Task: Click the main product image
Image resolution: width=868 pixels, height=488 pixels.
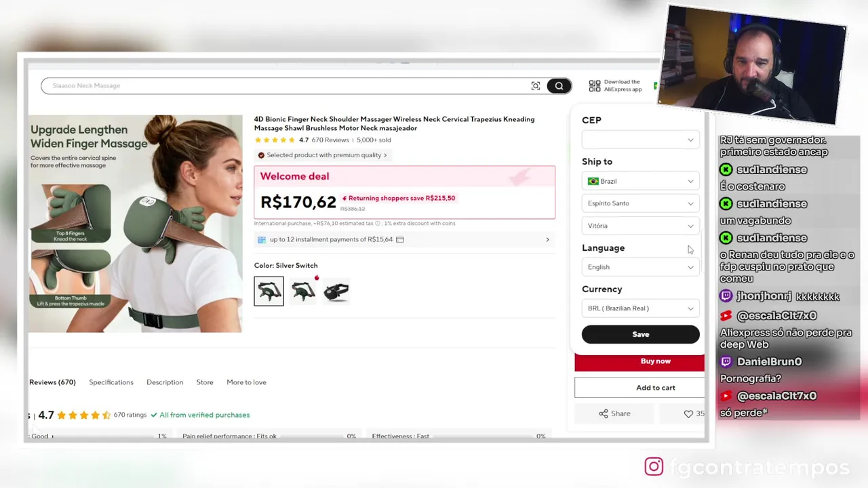Action: 135,224
